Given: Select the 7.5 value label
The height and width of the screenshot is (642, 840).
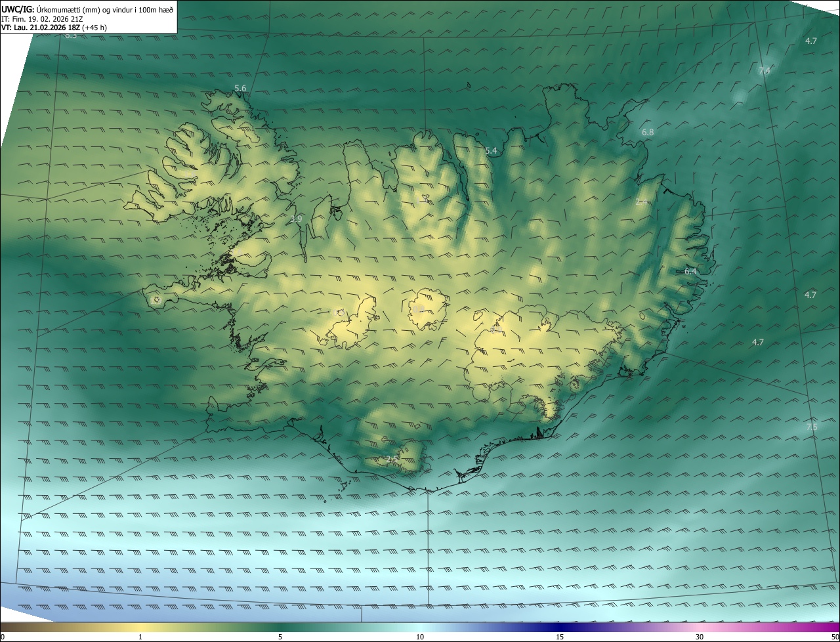Looking at the screenshot, I should 812,427.
